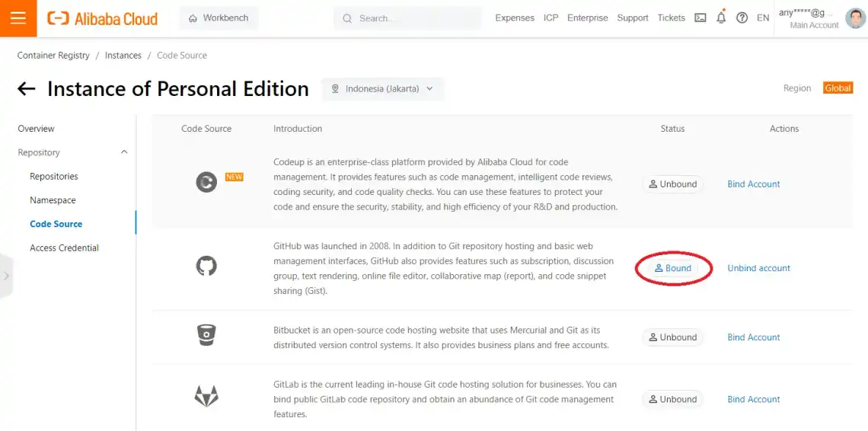Select Code Source in the sidebar
The height and width of the screenshot is (431, 868).
[x=56, y=224]
